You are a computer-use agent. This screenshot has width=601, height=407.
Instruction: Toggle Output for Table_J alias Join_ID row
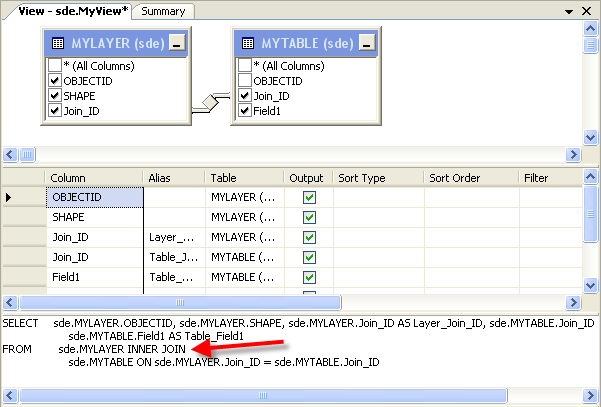309,257
